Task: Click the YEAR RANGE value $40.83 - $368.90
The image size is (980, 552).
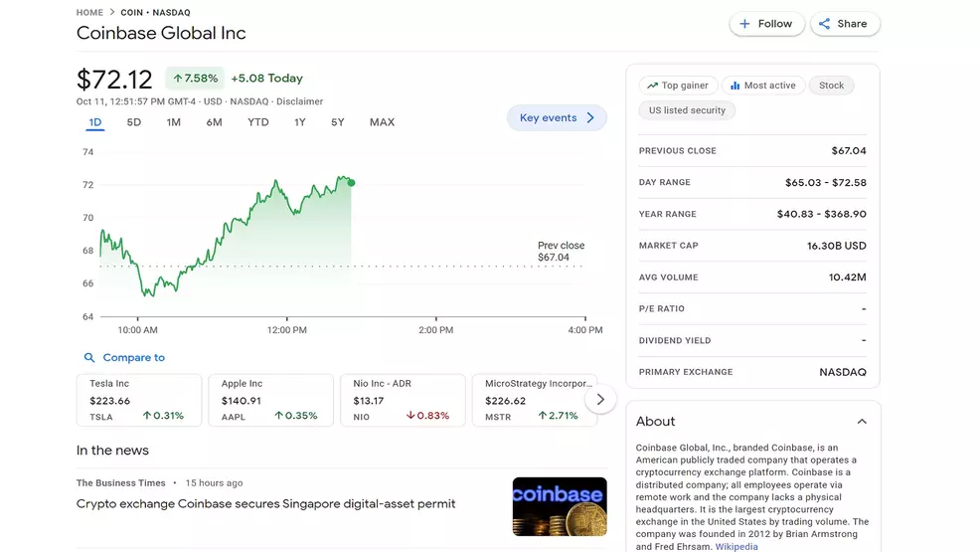Action: pos(821,214)
